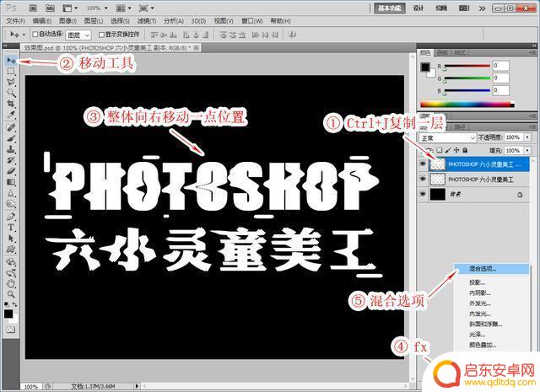Launch Bridge from the top bar
Image resolution: width=540 pixels, height=392 pixels.
click(x=33, y=8)
